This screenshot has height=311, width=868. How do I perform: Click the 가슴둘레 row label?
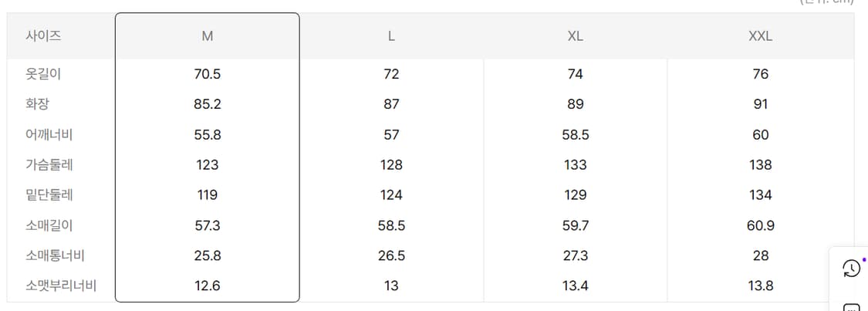[49, 164]
